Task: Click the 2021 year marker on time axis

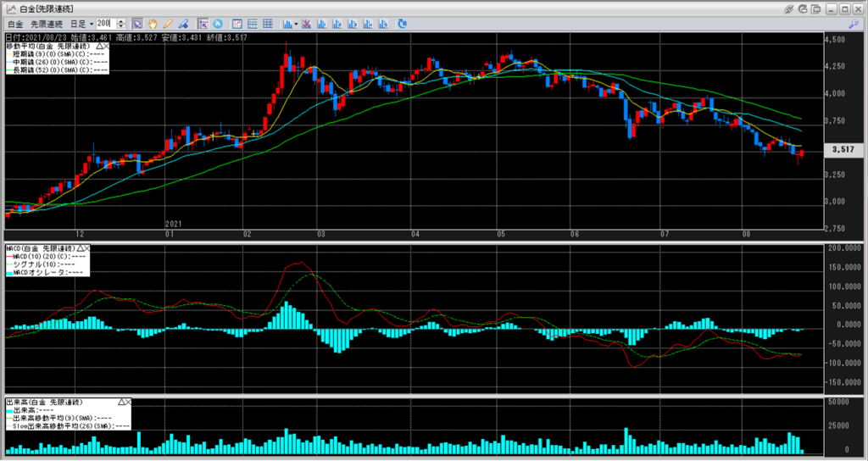Action: click(173, 224)
